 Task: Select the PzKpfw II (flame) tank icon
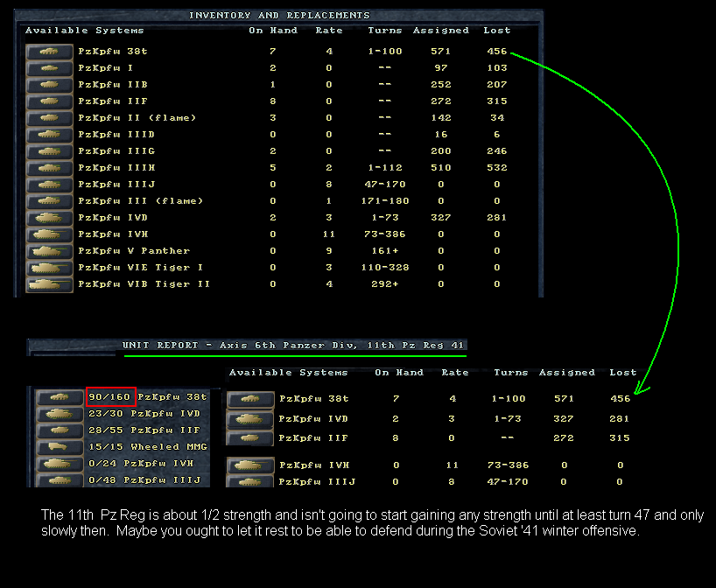coord(49,118)
